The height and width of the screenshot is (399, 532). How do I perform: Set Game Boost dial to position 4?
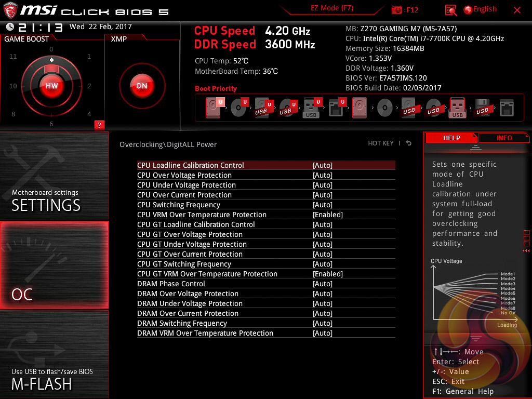click(89, 114)
